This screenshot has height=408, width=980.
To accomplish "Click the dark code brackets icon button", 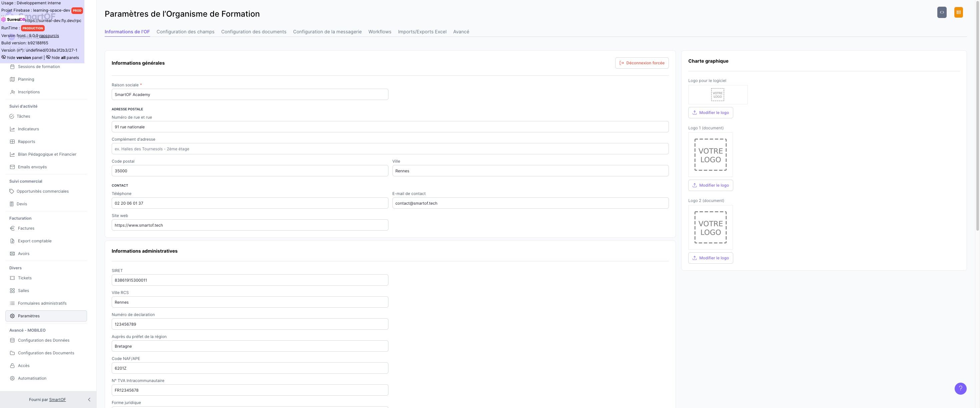I will point(942,12).
